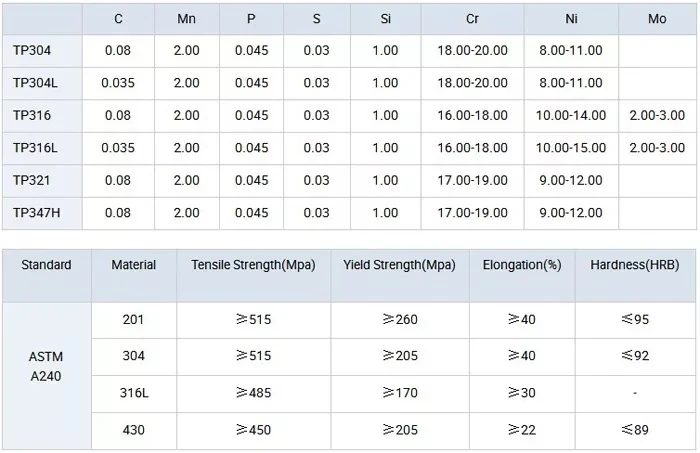Select the Elongation(%) column header
Image resolution: width=700 pixels, height=453 pixels.
521,265
